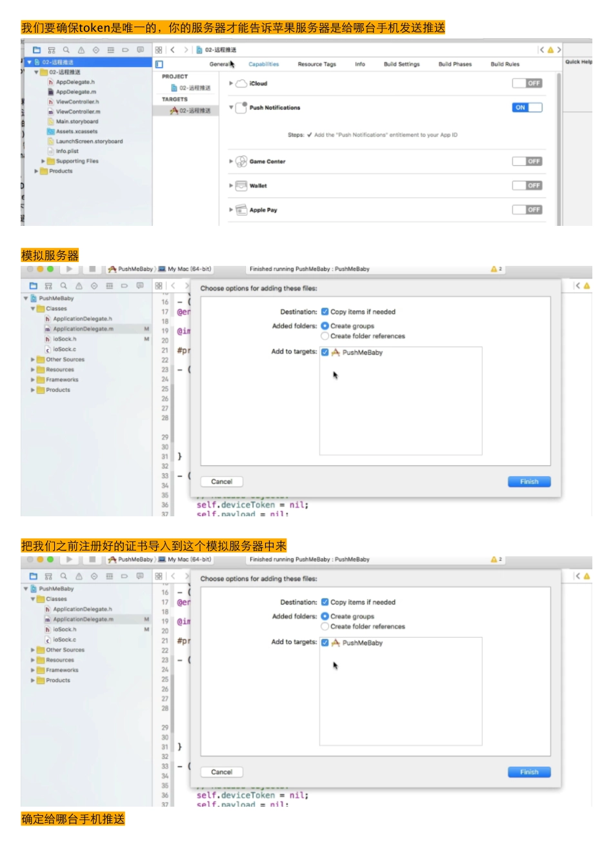This screenshot has height=868, width=613.
Task: Select the 02-远程推送 target under TARGETS
Action: pos(194,111)
